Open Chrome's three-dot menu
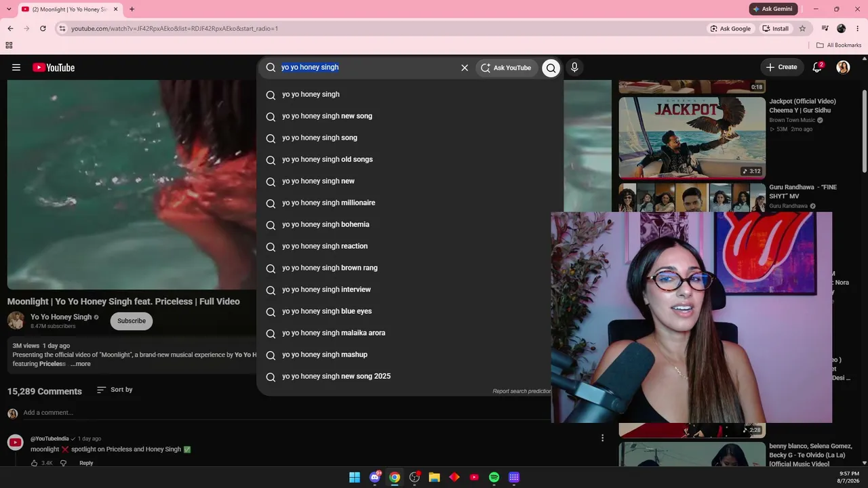This screenshot has height=488, width=868. point(857,28)
